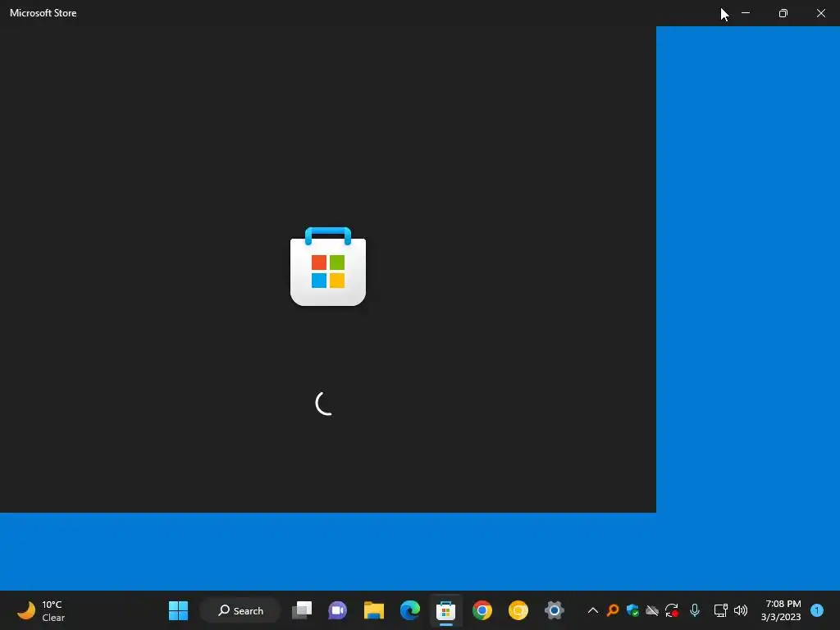Open the clock showing 7:08 PM
This screenshot has height=630, width=840.
point(781,610)
